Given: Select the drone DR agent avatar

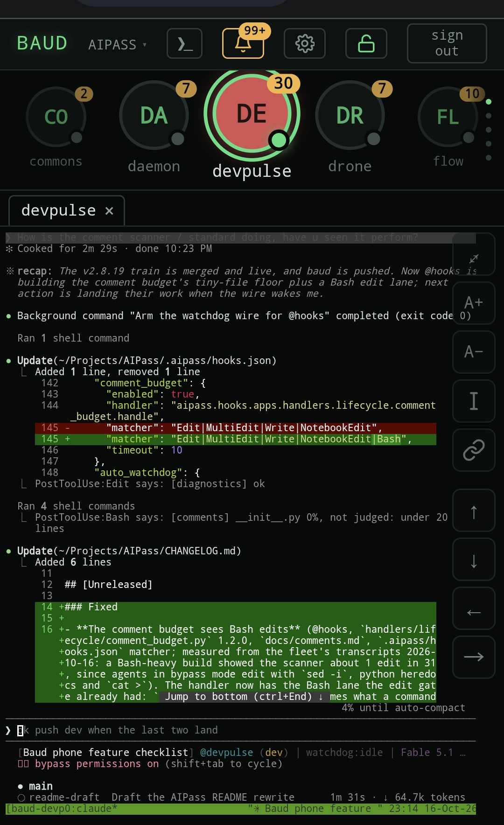Looking at the screenshot, I should click(350, 115).
